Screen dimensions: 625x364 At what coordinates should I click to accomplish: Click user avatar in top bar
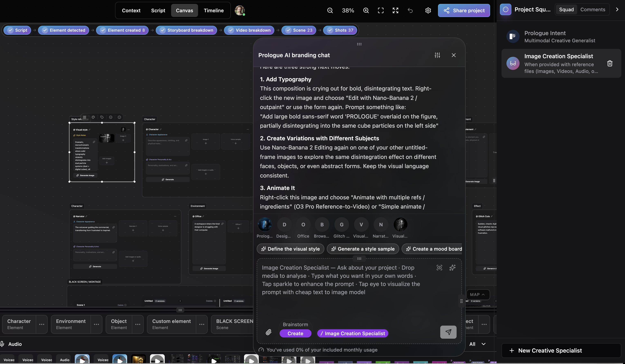click(240, 10)
